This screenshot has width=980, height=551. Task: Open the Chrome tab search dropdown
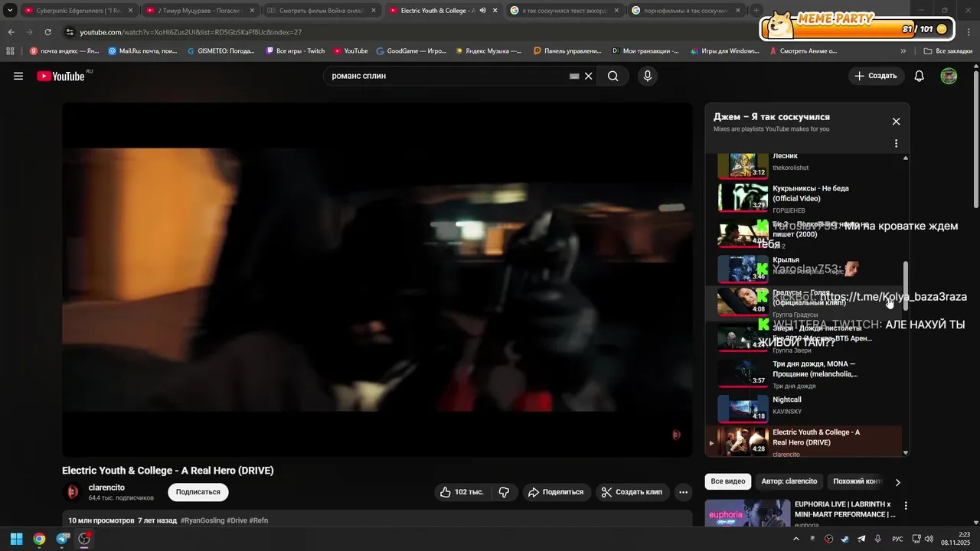pyautogui.click(x=10, y=11)
